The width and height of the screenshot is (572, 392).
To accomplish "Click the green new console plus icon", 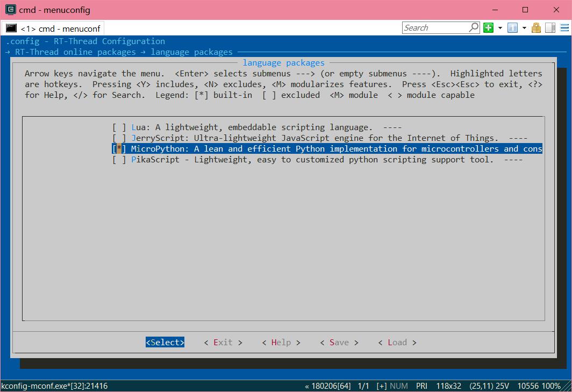I will tap(488, 28).
